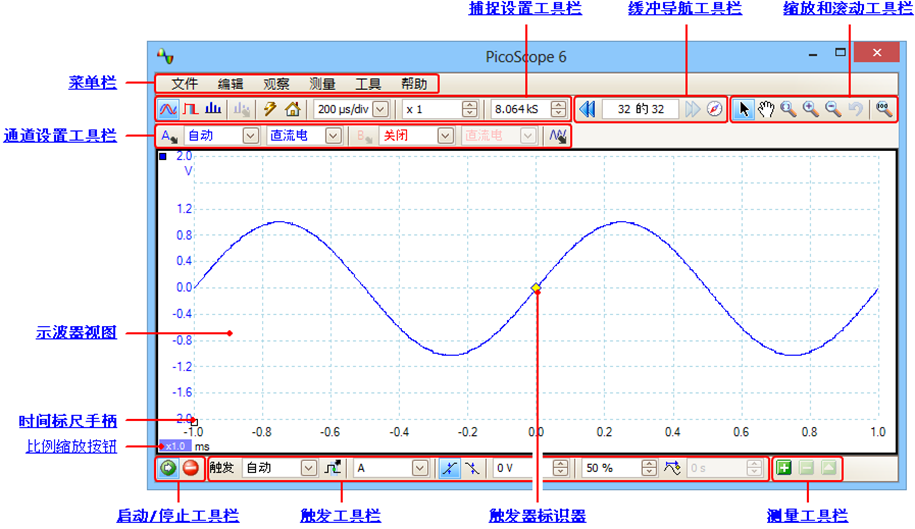Open the 工具 menu
Image resolution: width=915 pixels, height=529 pixels.
tap(368, 84)
